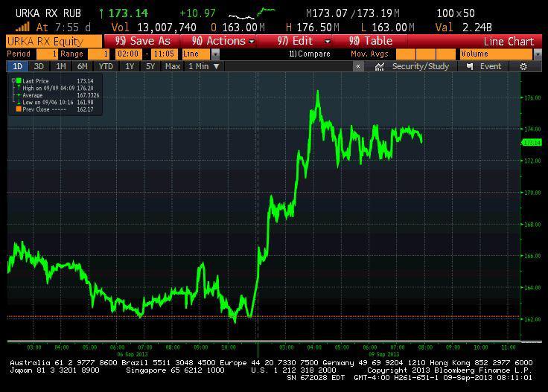Select the YTD range tab
The image size is (548, 392).
(x=106, y=66)
